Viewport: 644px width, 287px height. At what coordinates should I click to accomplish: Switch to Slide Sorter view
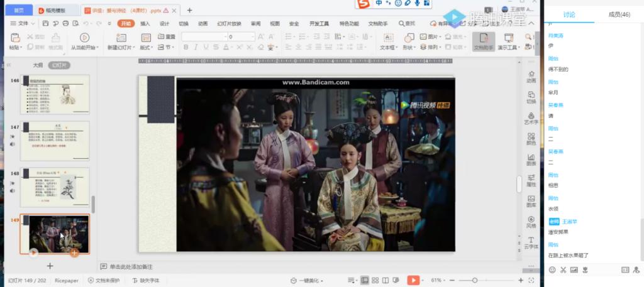coord(375,281)
